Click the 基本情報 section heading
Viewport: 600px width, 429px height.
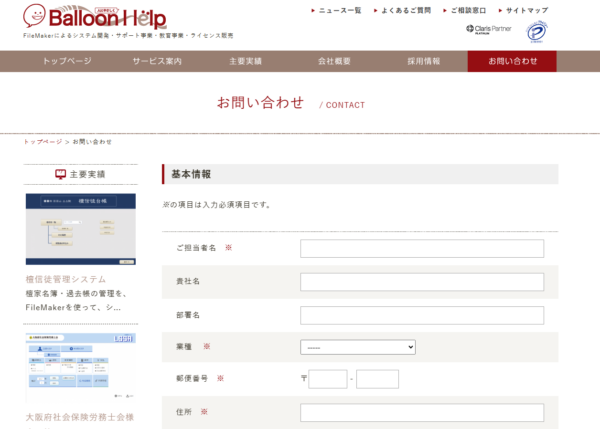tap(191, 174)
